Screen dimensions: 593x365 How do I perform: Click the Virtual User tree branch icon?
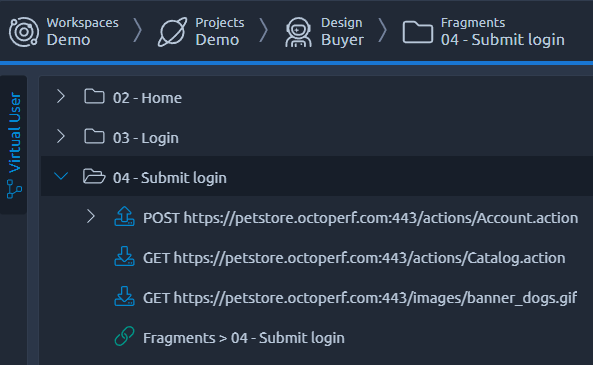point(14,189)
